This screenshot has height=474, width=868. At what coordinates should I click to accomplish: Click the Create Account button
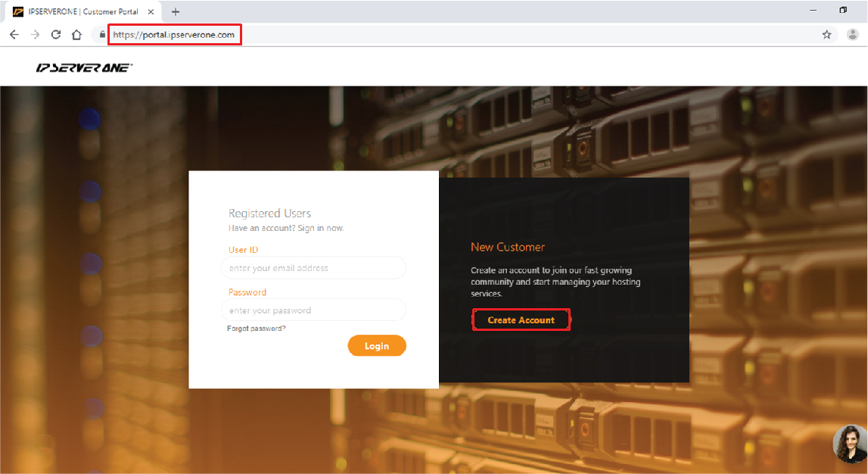click(x=521, y=320)
